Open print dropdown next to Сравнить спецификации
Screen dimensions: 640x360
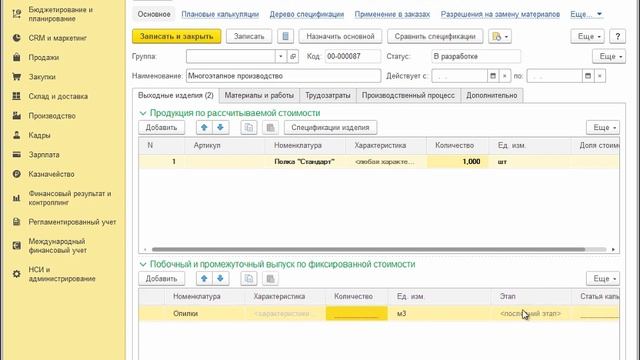500,36
